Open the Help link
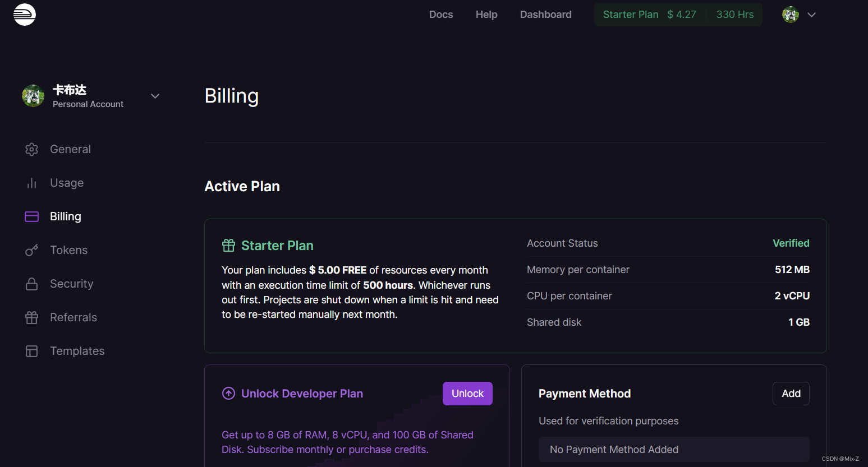 [x=486, y=15]
